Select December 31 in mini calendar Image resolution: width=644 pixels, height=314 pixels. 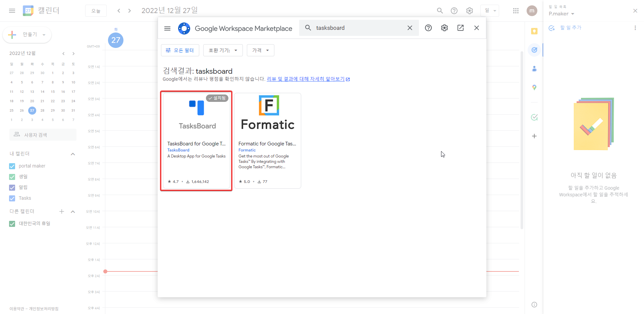[x=73, y=110]
